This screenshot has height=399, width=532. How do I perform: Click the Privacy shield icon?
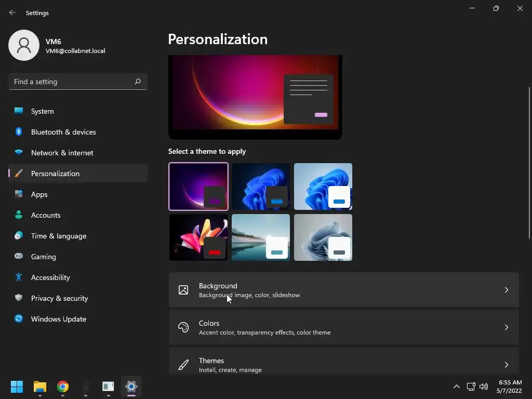(19, 298)
